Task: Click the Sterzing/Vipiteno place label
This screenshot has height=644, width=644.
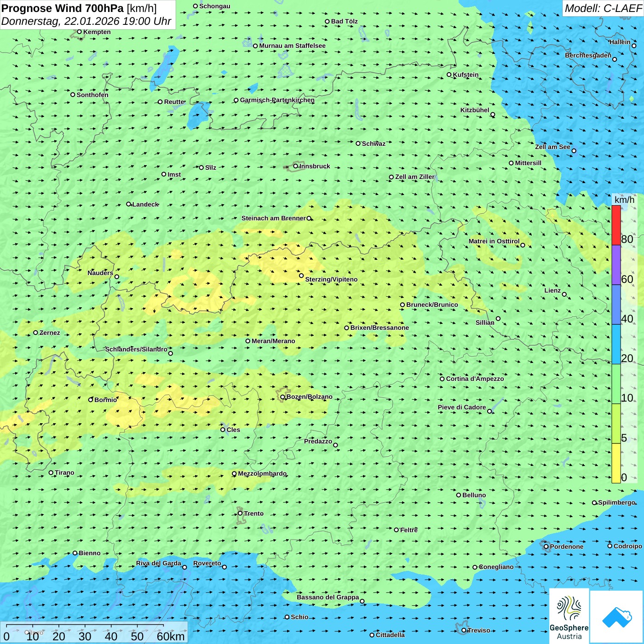Action: [331, 279]
